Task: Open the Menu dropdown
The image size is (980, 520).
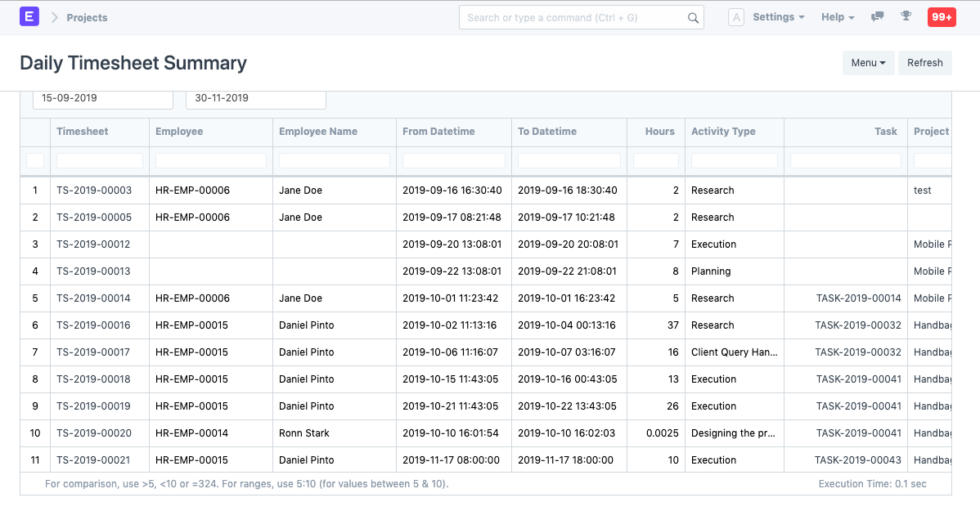Action: click(x=868, y=62)
